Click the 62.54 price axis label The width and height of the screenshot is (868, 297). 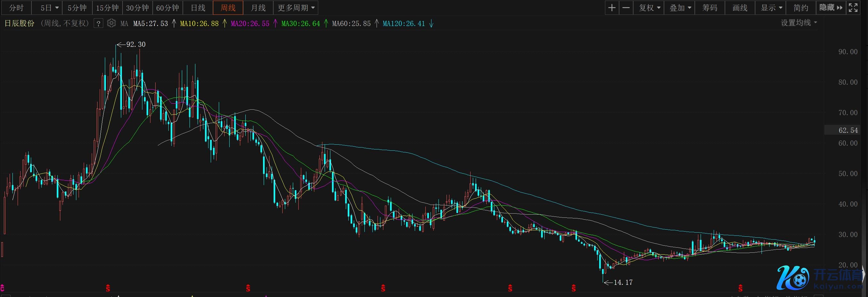(x=848, y=130)
